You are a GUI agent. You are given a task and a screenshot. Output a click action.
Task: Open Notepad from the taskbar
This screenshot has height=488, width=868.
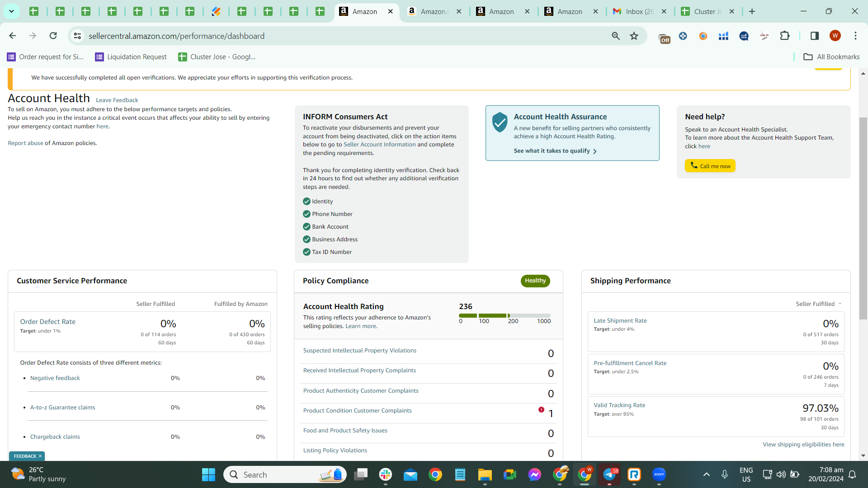(460, 474)
